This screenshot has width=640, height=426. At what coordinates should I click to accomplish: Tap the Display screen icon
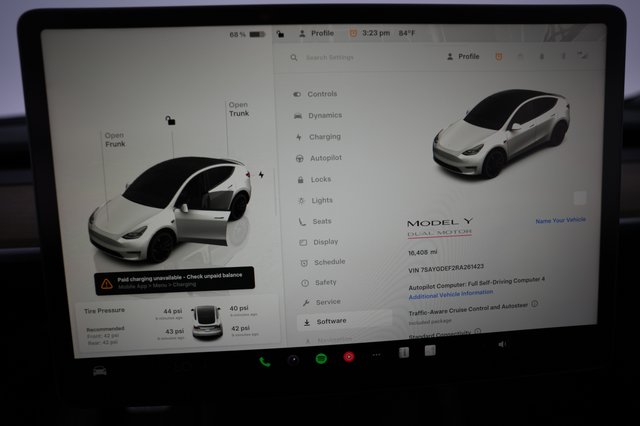(x=303, y=242)
